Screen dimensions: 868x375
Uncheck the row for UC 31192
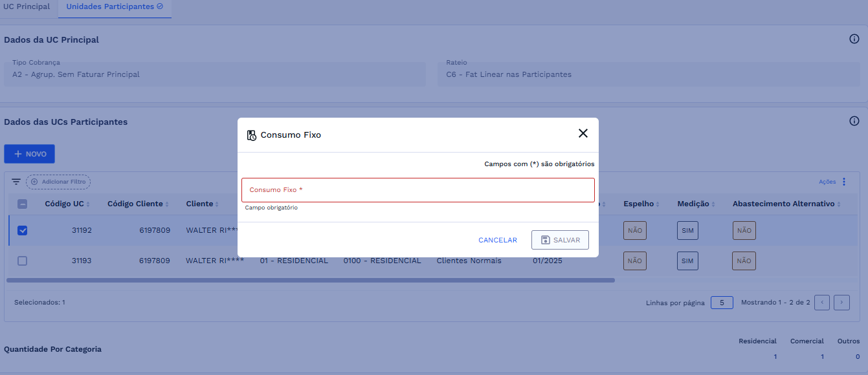(x=22, y=230)
